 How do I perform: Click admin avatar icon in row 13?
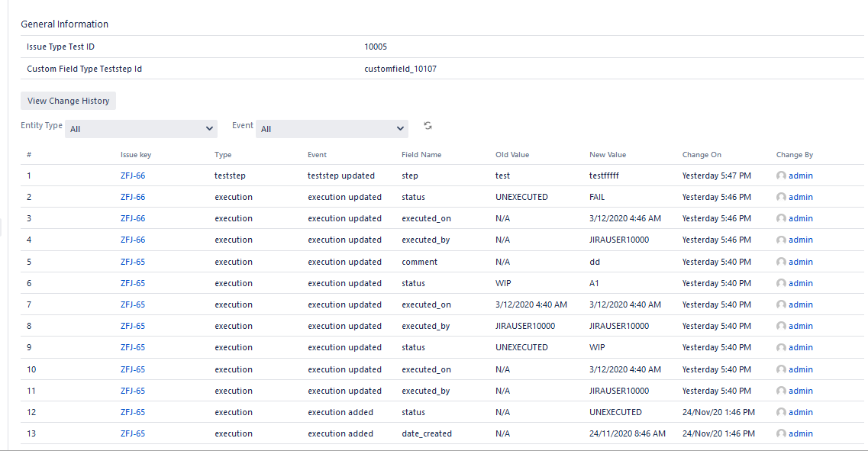click(x=781, y=433)
